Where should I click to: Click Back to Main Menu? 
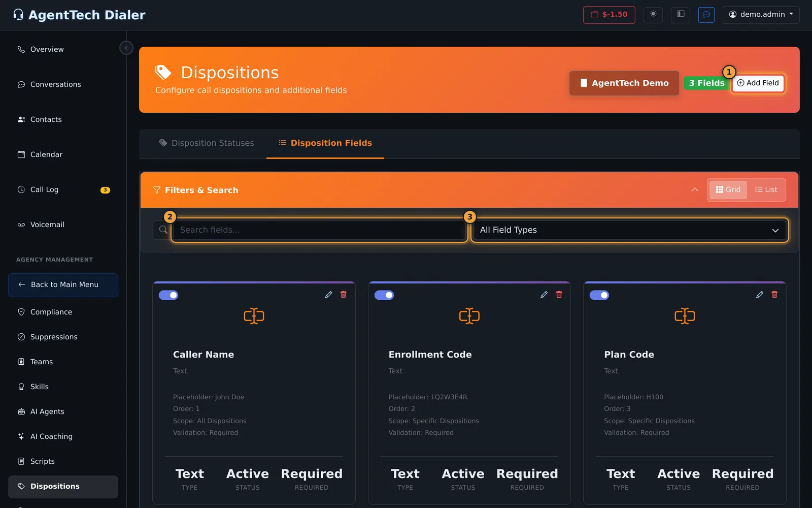coord(63,285)
